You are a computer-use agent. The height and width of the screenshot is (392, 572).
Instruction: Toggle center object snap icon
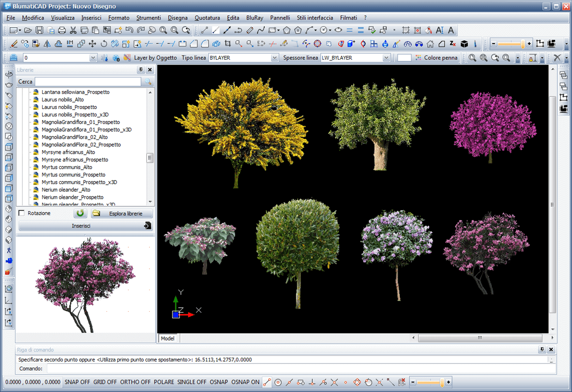pos(278,382)
